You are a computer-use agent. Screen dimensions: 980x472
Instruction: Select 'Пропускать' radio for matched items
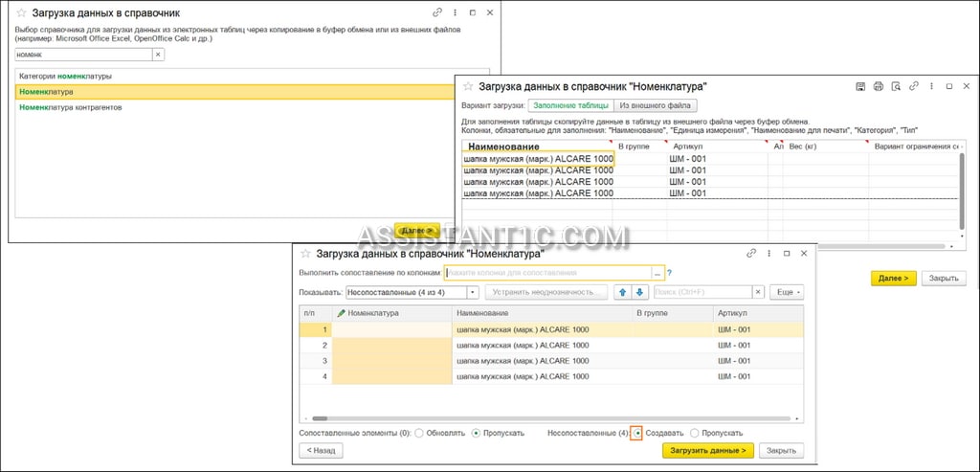[477, 433]
